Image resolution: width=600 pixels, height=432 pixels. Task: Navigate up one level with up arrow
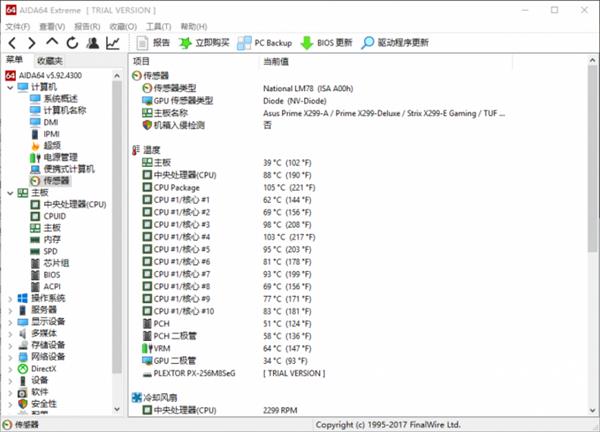(x=52, y=42)
